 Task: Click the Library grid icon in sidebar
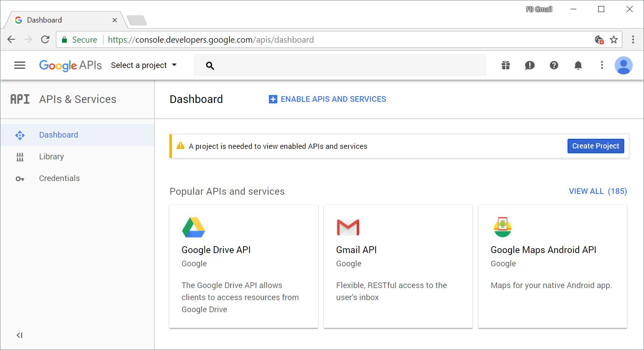20,157
